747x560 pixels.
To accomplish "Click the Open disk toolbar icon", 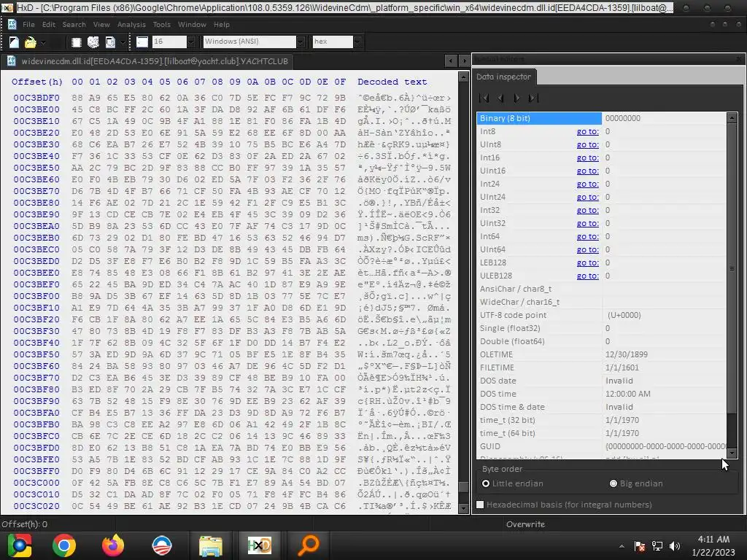I will click(93, 42).
